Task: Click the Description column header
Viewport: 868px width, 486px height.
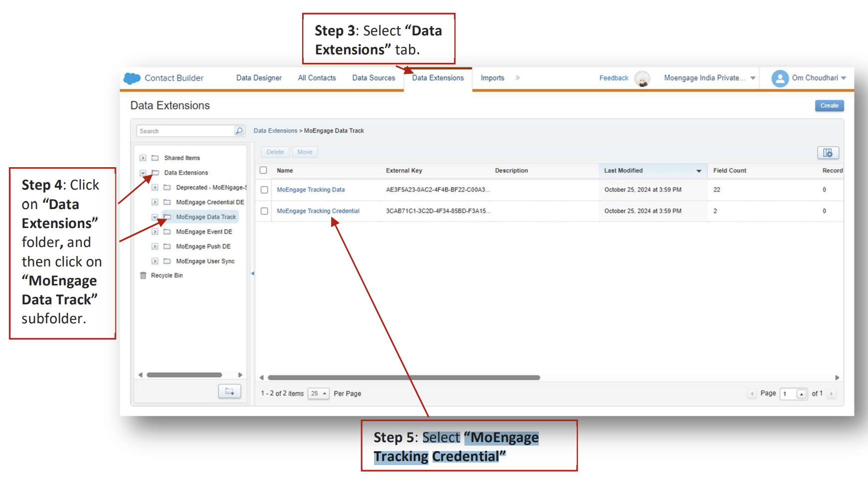Action: click(511, 171)
